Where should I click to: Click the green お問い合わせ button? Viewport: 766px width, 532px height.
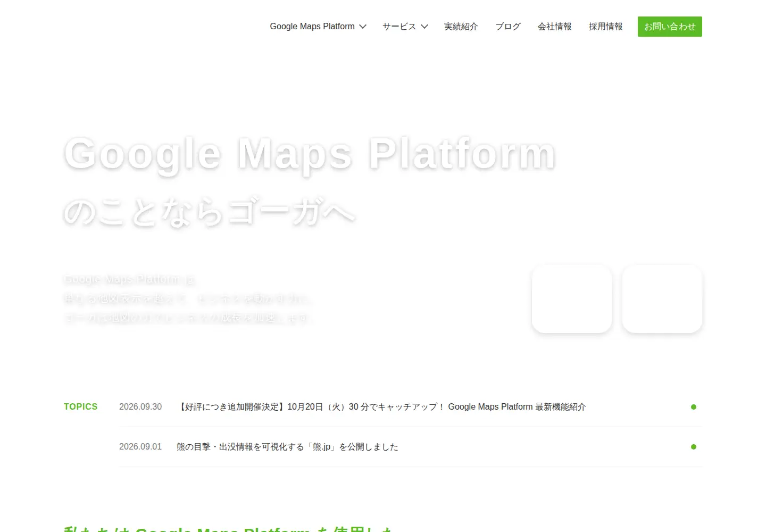(x=670, y=27)
